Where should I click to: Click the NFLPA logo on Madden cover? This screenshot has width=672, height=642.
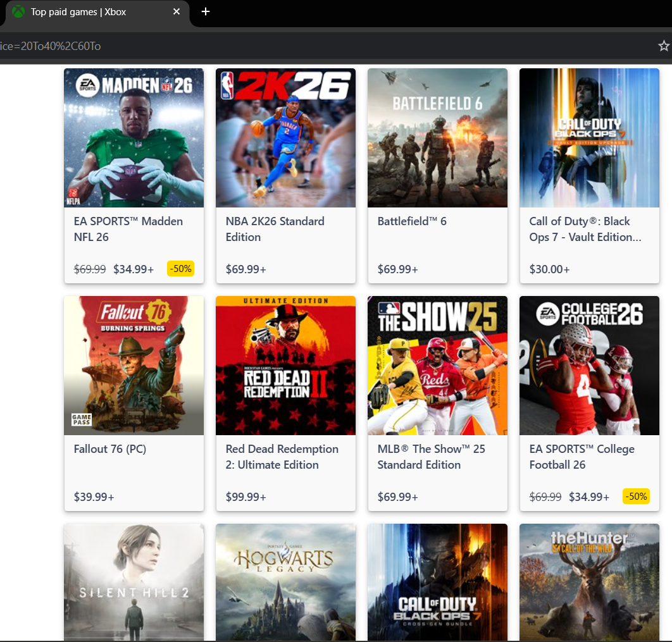73,197
